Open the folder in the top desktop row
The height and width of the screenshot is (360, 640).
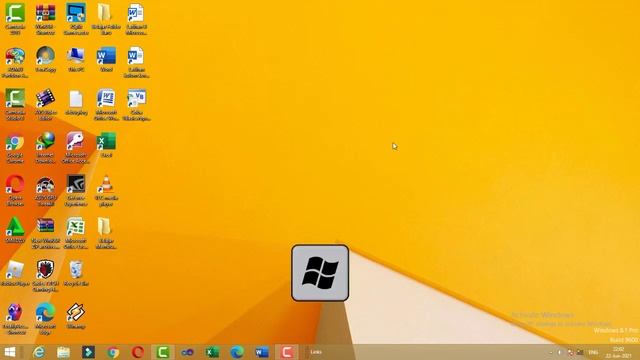pyautogui.click(x=106, y=18)
